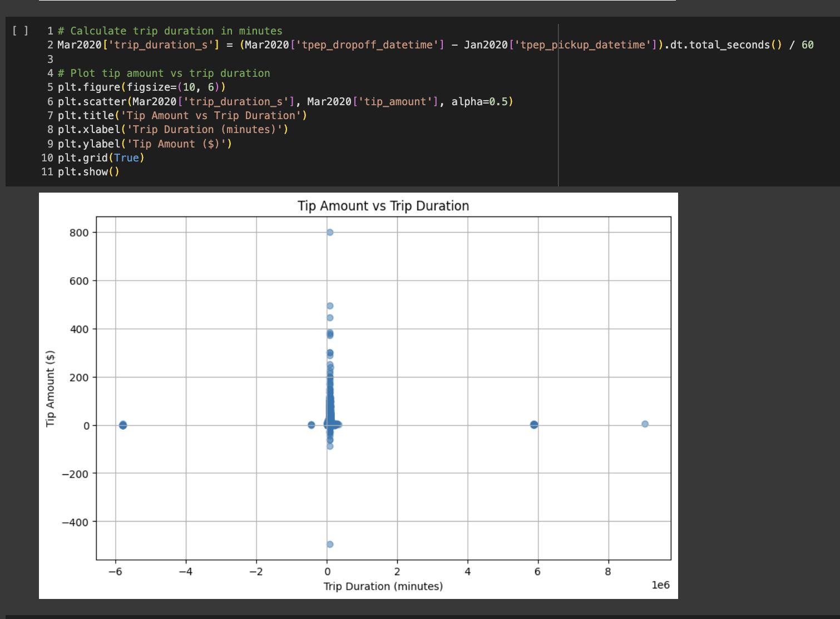
Task: Click the comment 'Plot tip amount vs trip duration'
Action: pyautogui.click(x=164, y=73)
